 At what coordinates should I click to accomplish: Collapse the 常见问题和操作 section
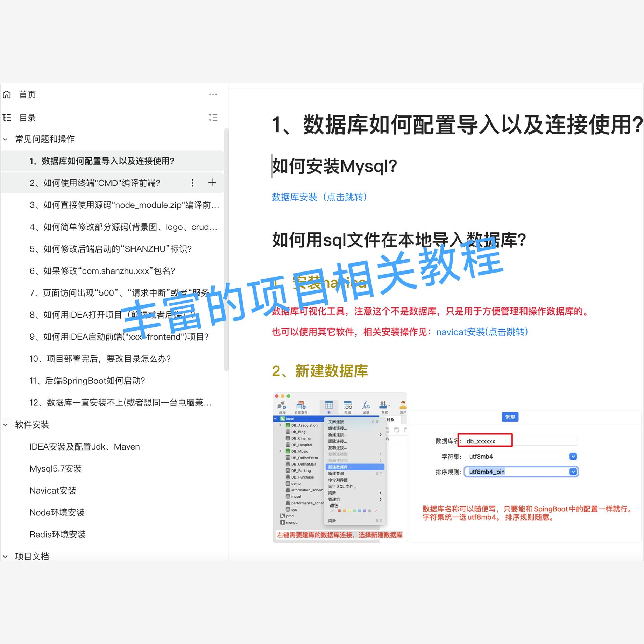pos(6,139)
